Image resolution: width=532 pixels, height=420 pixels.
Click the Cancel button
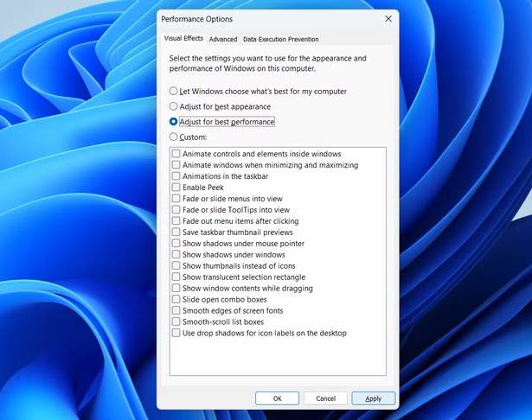326,398
